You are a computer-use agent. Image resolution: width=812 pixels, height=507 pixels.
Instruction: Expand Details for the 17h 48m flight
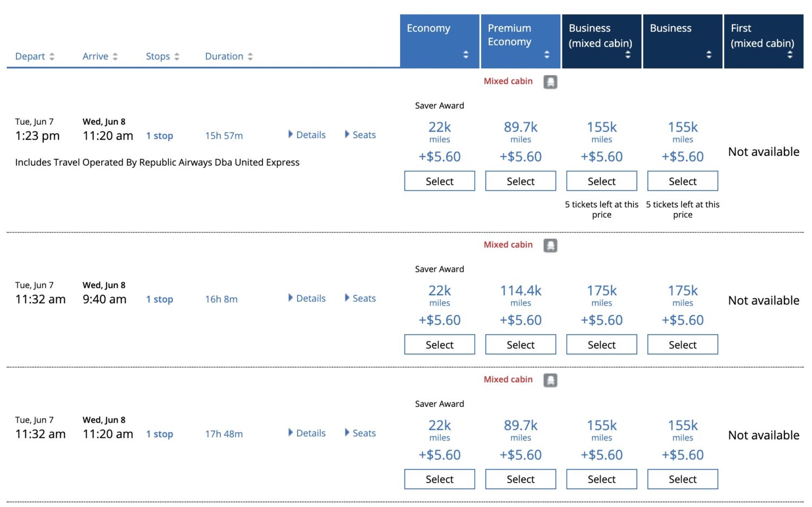click(307, 433)
